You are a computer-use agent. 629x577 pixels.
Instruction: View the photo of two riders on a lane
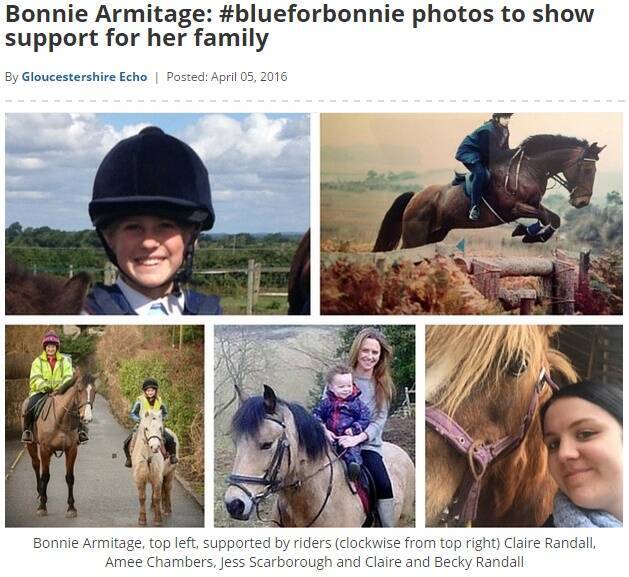click(105, 426)
